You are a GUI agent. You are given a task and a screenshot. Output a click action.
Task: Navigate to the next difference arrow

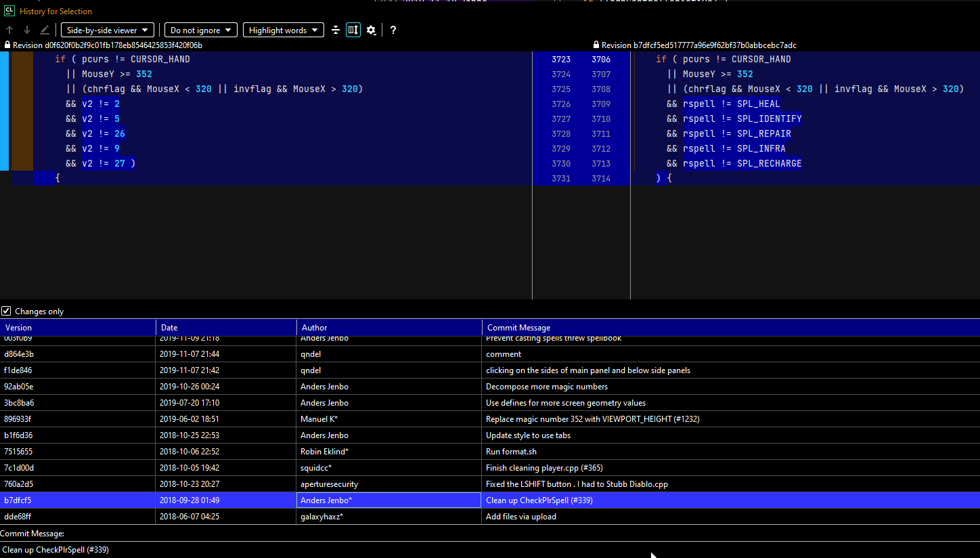26,30
